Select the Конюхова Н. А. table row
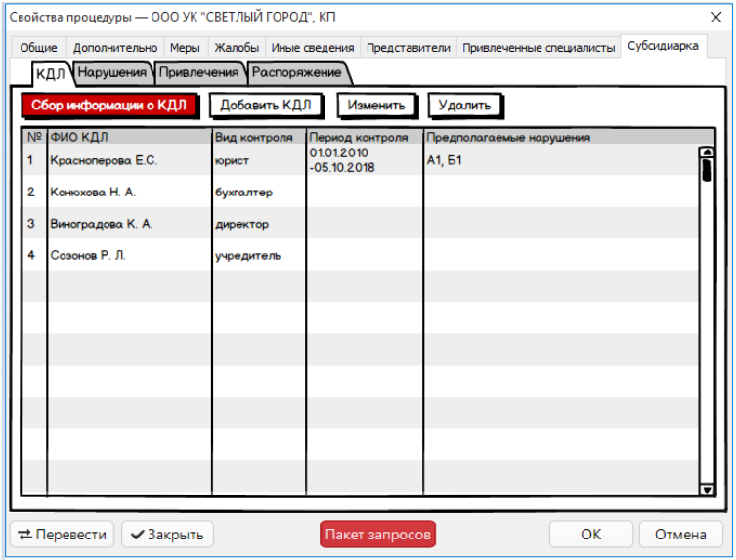The width and height of the screenshot is (736, 560). coord(93,193)
